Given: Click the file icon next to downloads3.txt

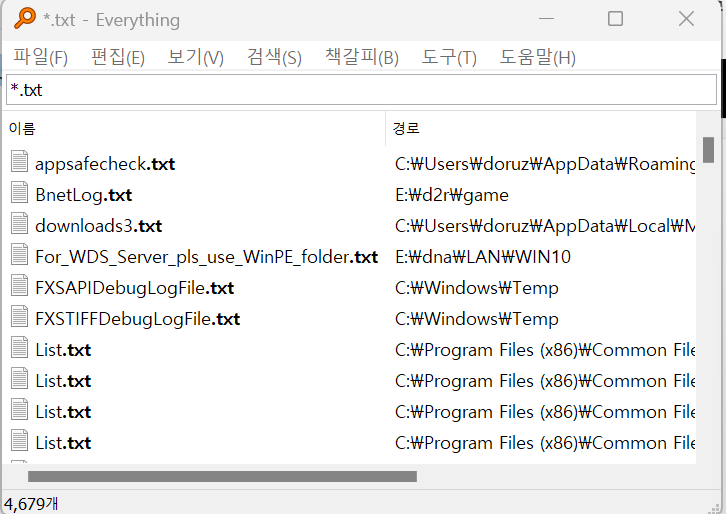Looking at the screenshot, I should (x=19, y=224).
